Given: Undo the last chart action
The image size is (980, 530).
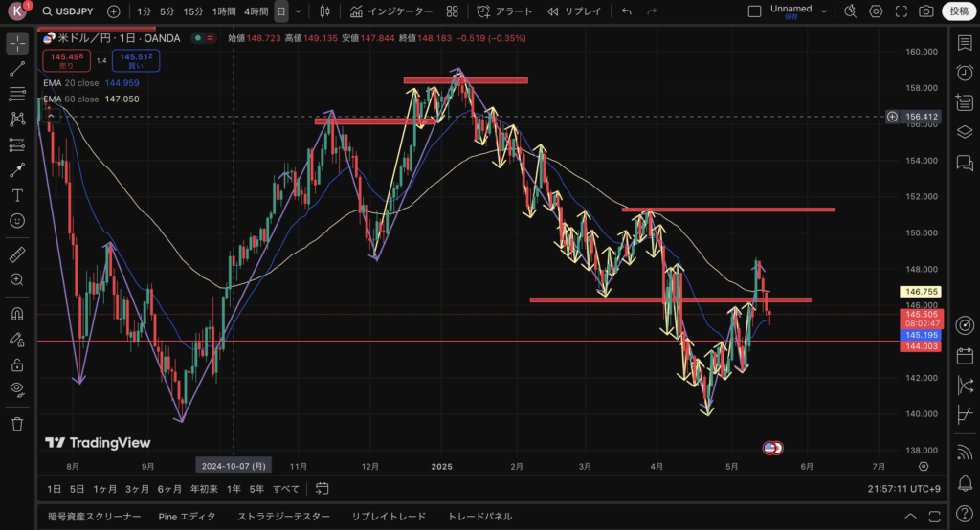Looking at the screenshot, I should [x=627, y=11].
